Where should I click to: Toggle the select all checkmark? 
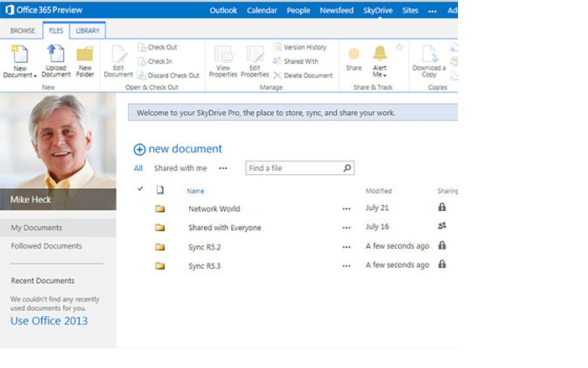(x=140, y=189)
